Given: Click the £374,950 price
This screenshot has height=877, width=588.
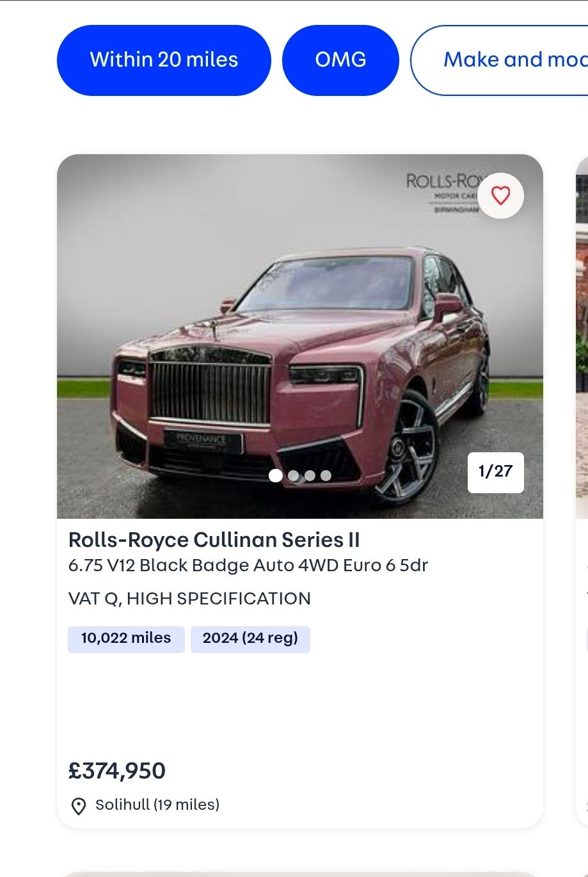Looking at the screenshot, I should coord(117,771).
